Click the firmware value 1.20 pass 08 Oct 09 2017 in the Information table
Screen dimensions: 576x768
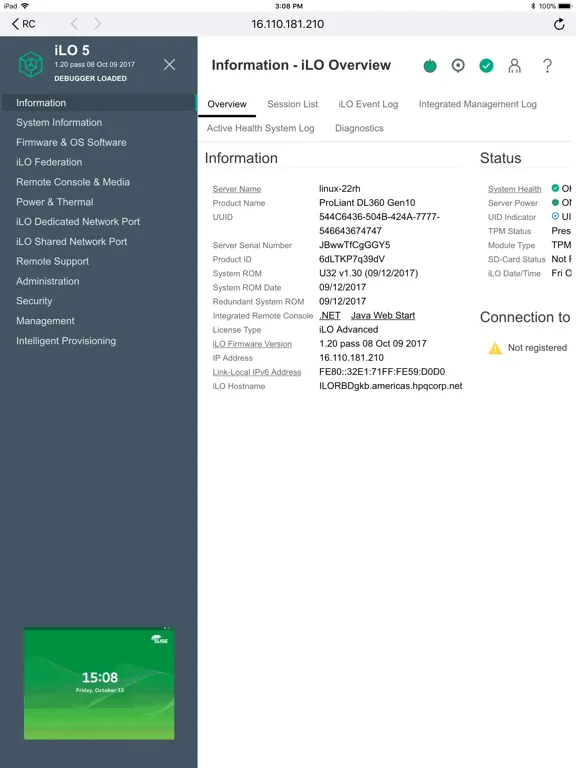point(373,344)
